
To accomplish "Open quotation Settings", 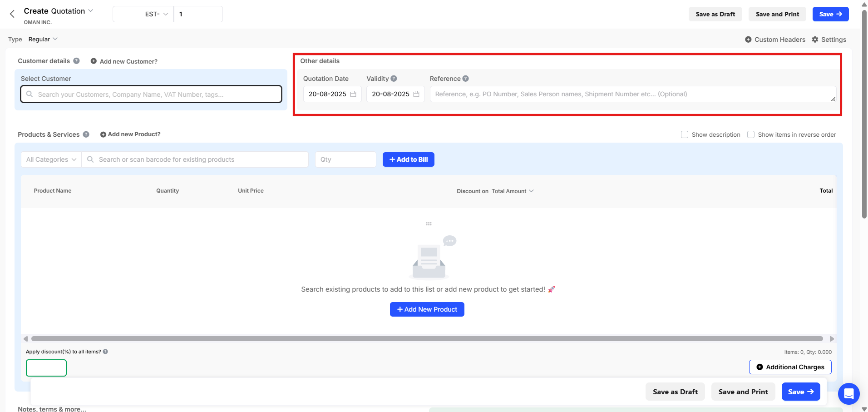I will [x=829, y=40].
